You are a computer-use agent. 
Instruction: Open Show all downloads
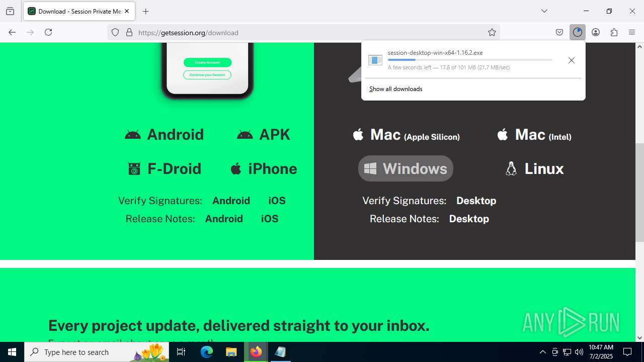click(396, 89)
